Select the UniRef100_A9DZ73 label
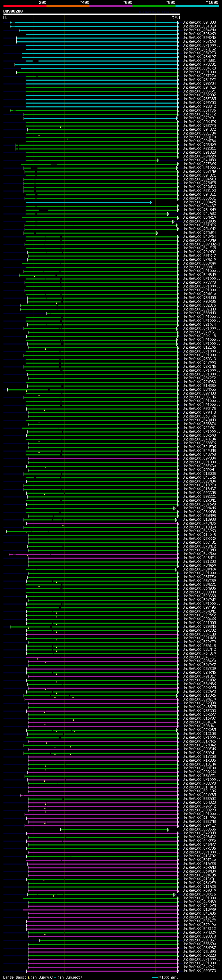Image resolution: width=222 pixels, height=980 pixels. pyautogui.click(x=199, y=971)
